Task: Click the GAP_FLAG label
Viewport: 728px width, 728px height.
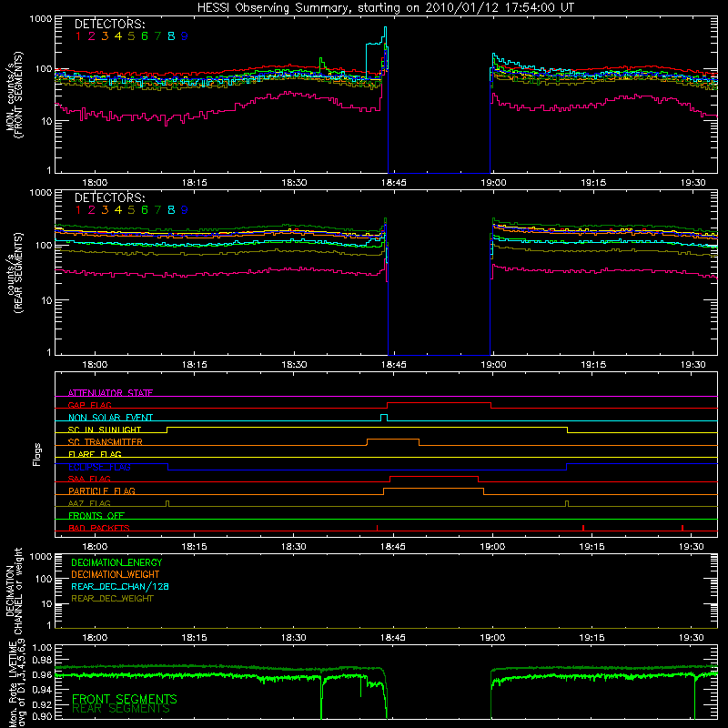Action: 89,405
